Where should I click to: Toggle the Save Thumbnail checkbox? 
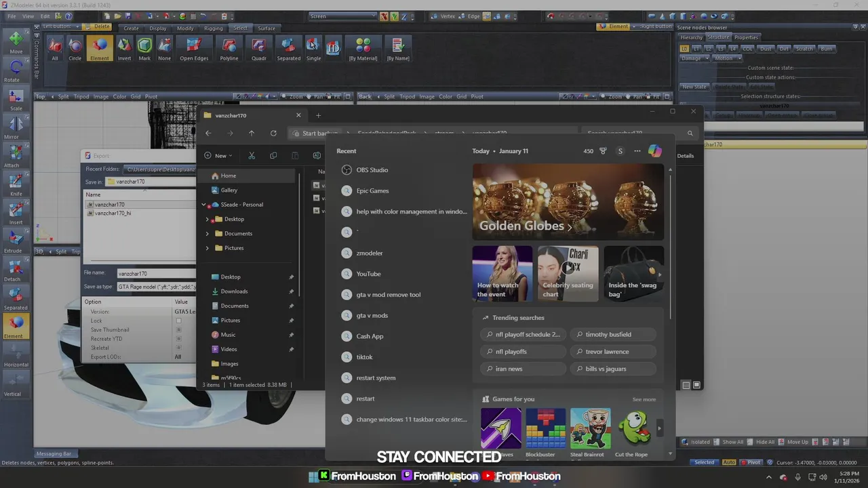click(x=178, y=330)
